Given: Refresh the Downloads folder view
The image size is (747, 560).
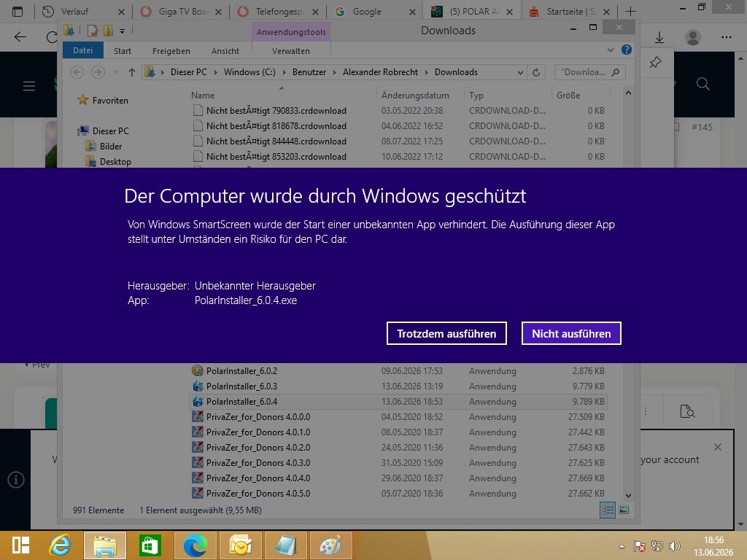Looking at the screenshot, I should coord(536,72).
